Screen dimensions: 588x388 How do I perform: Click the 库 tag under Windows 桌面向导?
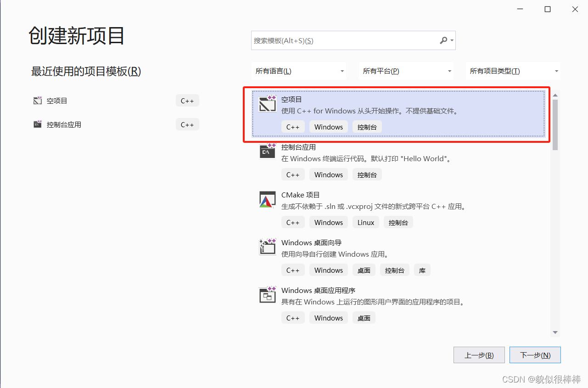(422, 270)
